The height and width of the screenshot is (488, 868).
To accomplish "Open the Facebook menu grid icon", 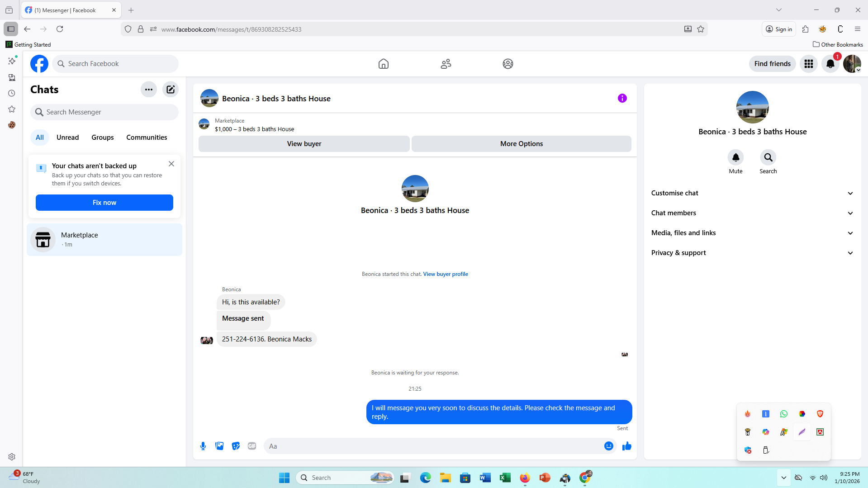I will pos(809,64).
